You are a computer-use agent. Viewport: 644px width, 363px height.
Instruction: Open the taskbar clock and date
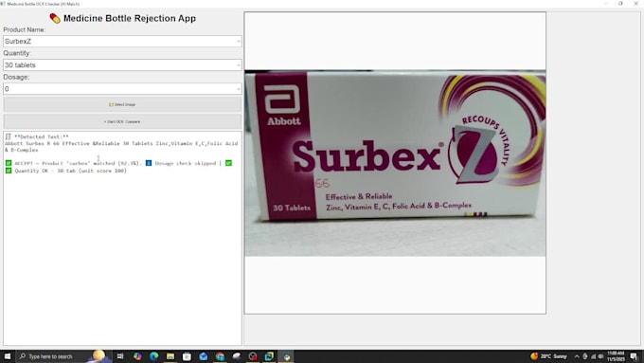616,356
